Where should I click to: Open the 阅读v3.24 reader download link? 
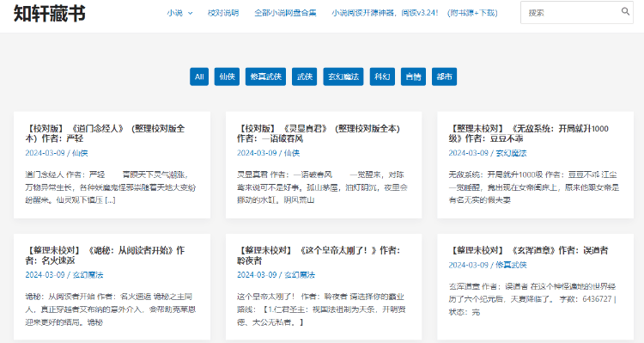(415, 13)
